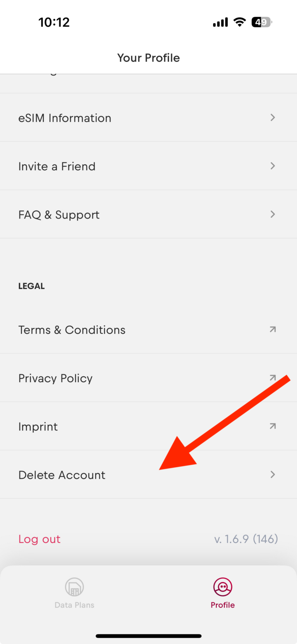Viewport: 297px width, 644px height.
Task: Tap the version number text
Action: (x=246, y=539)
